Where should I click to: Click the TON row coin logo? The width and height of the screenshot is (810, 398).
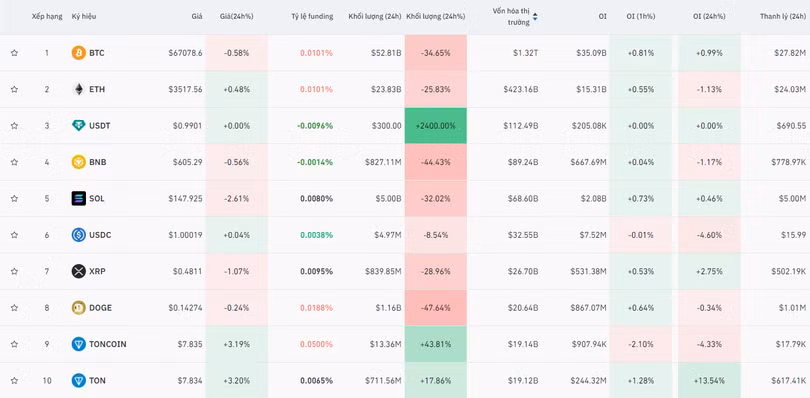point(79,380)
